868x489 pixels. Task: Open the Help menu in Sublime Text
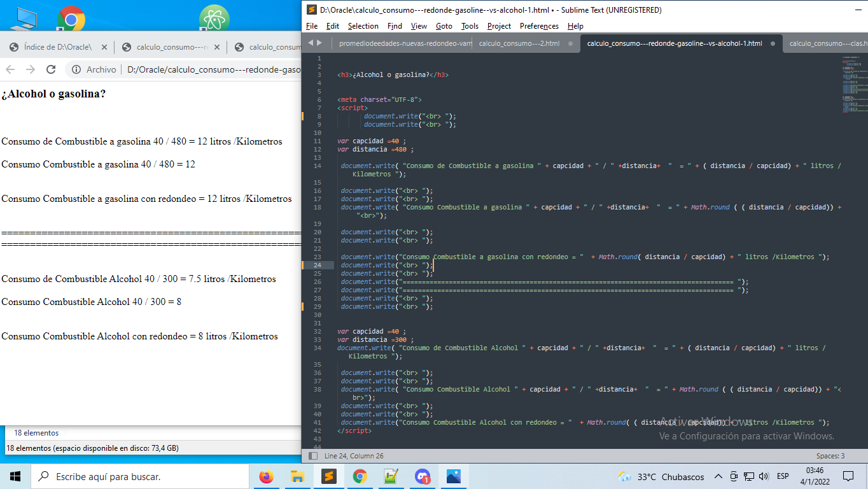coord(575,26)
